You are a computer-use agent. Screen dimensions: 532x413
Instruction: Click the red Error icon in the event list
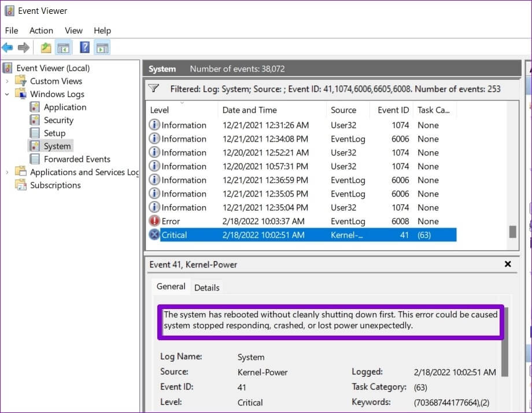coord(154,221)
